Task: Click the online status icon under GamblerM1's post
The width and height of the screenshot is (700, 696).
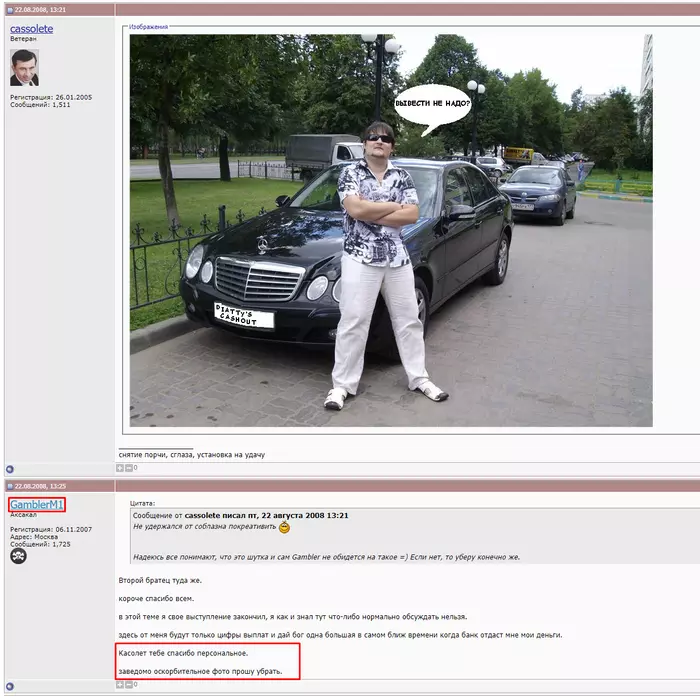Action: coord(10,686)
